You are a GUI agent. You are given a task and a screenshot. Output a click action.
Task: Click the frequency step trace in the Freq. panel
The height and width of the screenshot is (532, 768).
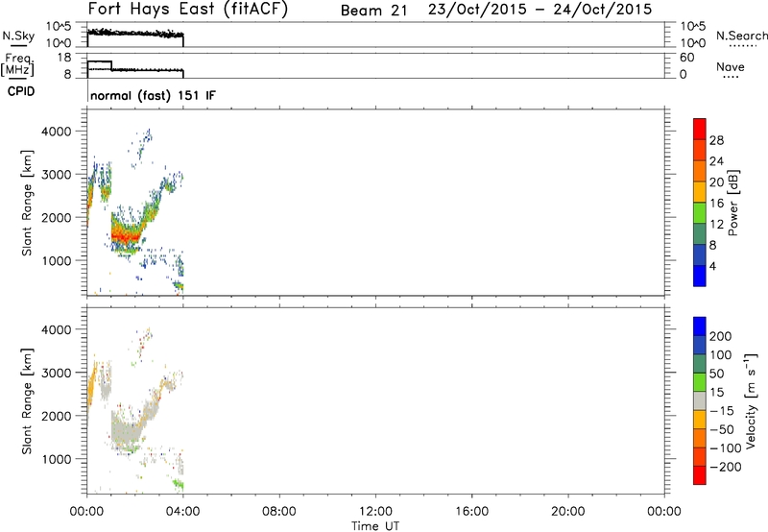click(135, 69)
